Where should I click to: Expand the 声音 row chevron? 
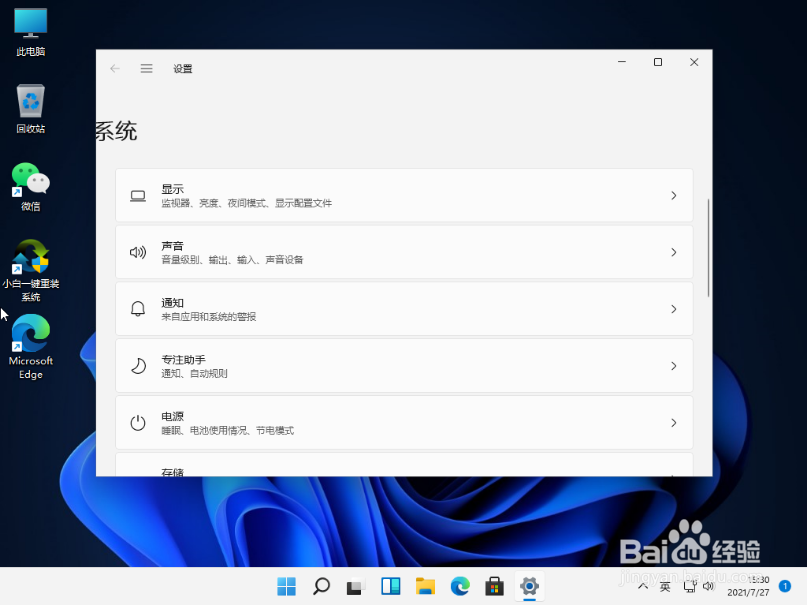tap(673, 252)
